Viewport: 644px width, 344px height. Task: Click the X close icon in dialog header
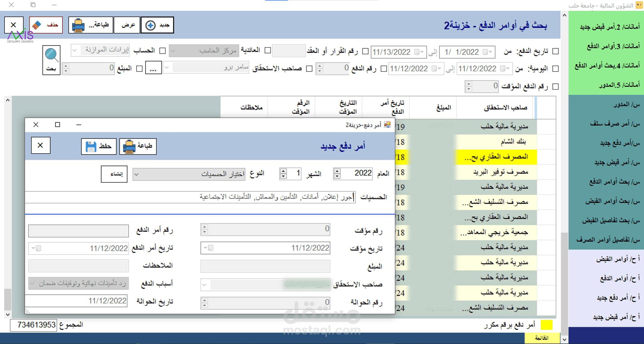40,145
